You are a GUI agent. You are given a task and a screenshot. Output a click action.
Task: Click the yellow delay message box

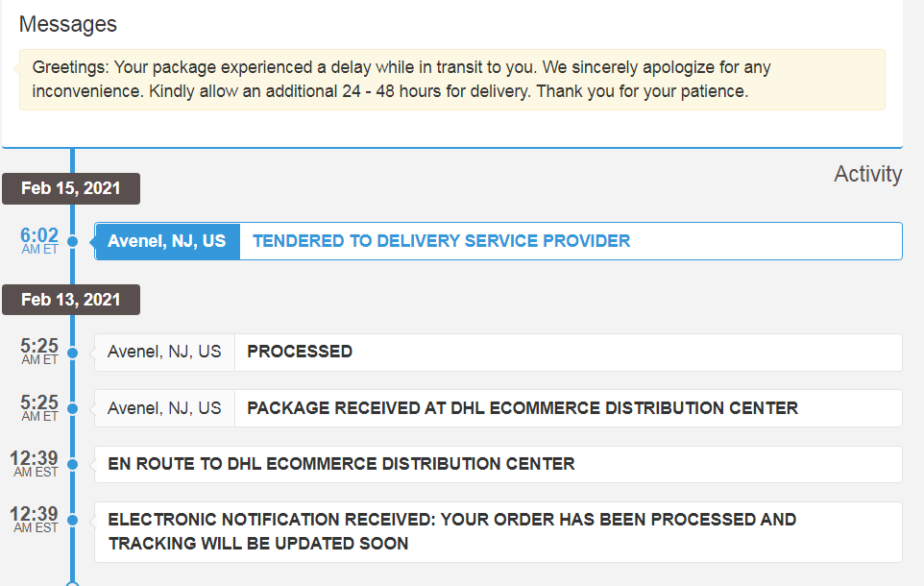tap(451, 81)
